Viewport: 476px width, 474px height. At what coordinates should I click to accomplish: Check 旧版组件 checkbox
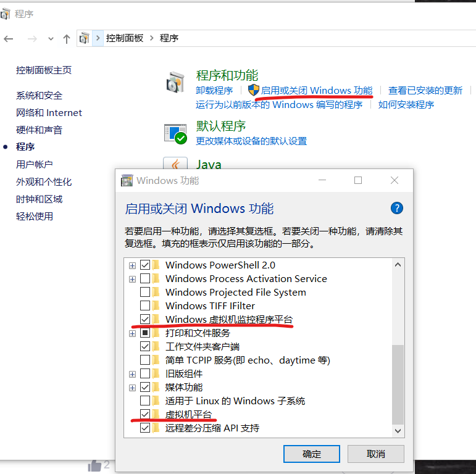[x=145, y=373]
